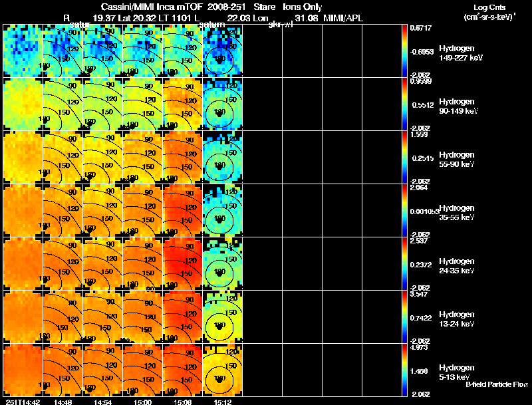Click the color bar for Hydrogen 5-13 keV
This screenshot has height=405, width=532.
point(404,370)
